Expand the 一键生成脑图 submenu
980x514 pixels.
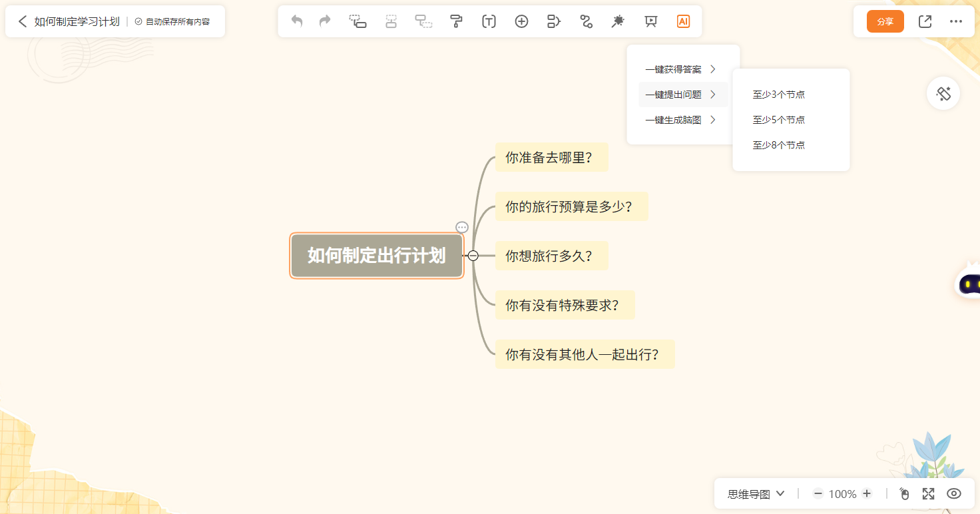[682, 120]
